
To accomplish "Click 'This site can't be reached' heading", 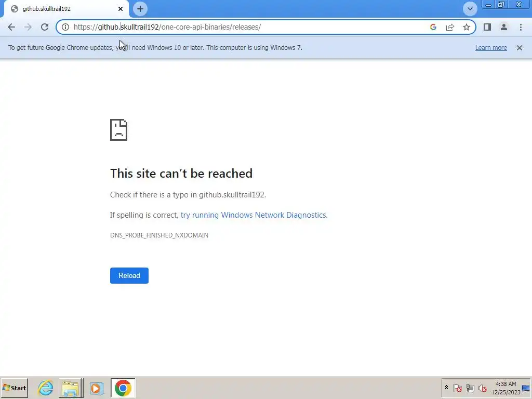I will click(181, 174).
